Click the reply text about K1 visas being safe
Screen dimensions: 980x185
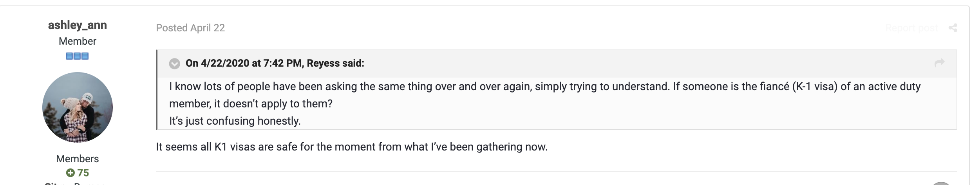click(x=352, y=147)
